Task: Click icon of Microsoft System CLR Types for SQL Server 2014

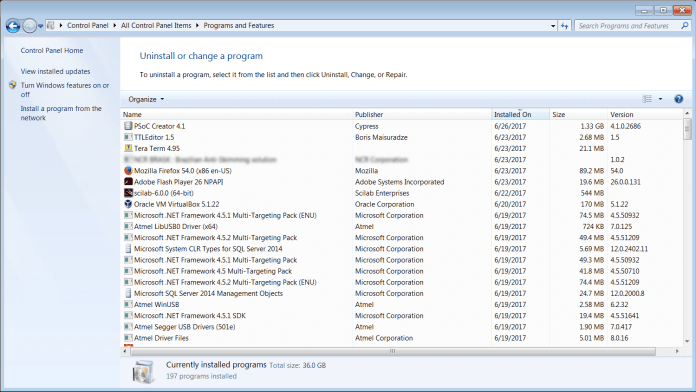Action: point(128,249)
